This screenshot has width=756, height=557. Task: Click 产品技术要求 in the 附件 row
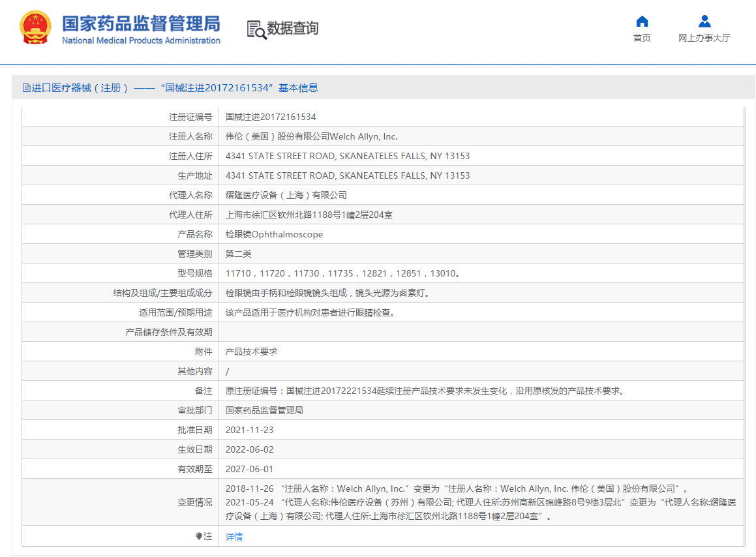(251, 352)
